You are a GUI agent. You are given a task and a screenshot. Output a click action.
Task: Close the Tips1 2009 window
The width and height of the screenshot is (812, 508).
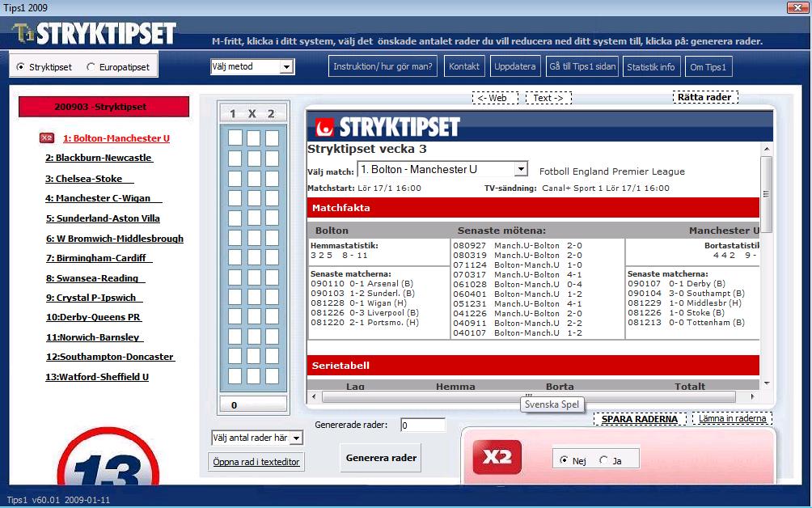pyautogui.click(x=797, y=7)
